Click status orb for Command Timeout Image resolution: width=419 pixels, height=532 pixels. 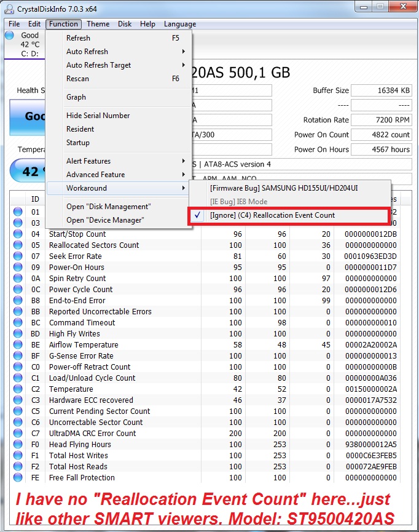pyautogui.click(x=18, y=323)
